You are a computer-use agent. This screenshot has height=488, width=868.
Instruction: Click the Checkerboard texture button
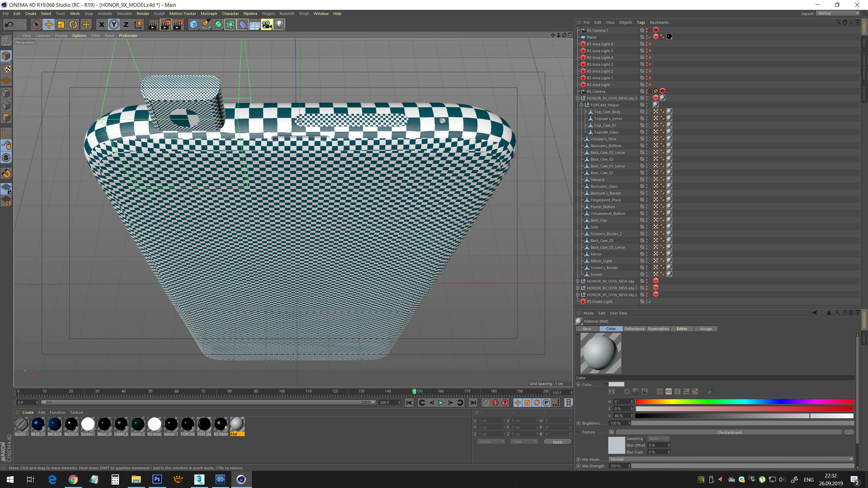pyautogui.click(x=729, y=432)
